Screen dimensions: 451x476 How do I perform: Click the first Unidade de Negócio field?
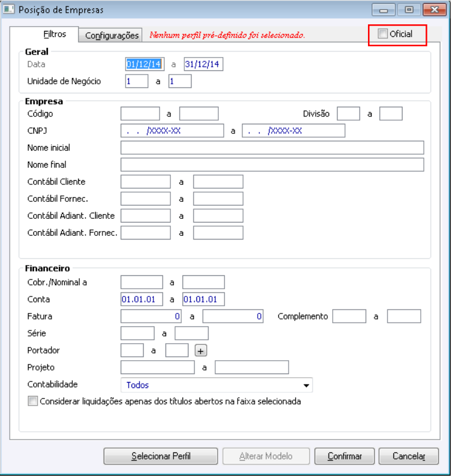(x=136, y=81)
